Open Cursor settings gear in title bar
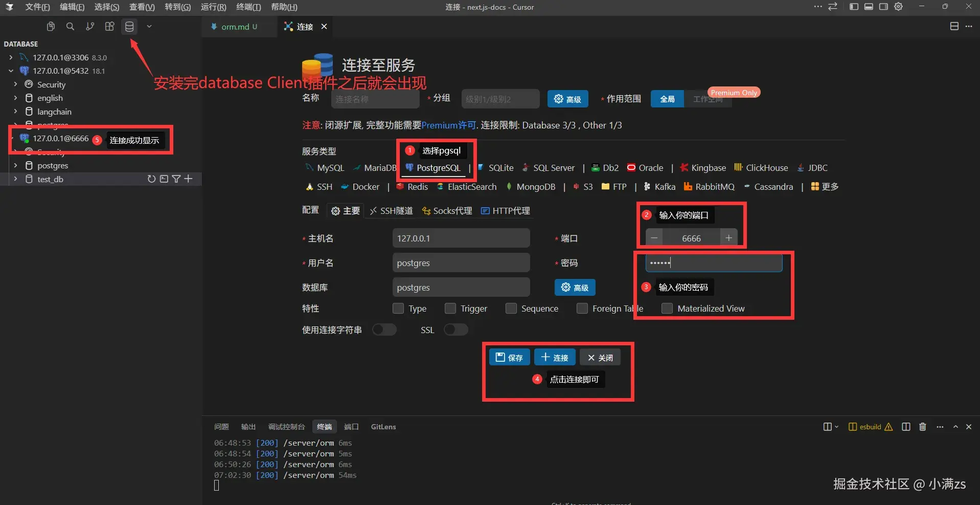 coord(899,7)
